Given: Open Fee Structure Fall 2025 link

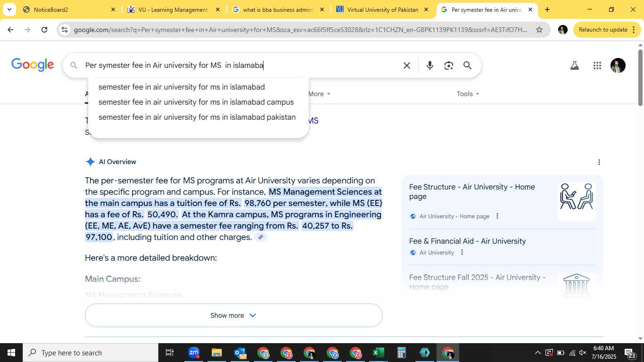Looking at the screenshot, I should point(477,282).
